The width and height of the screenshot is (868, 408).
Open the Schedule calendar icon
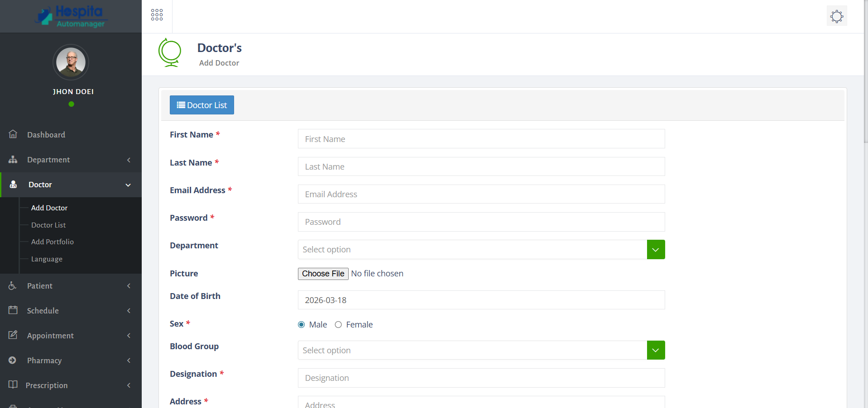tap(12, 310)
